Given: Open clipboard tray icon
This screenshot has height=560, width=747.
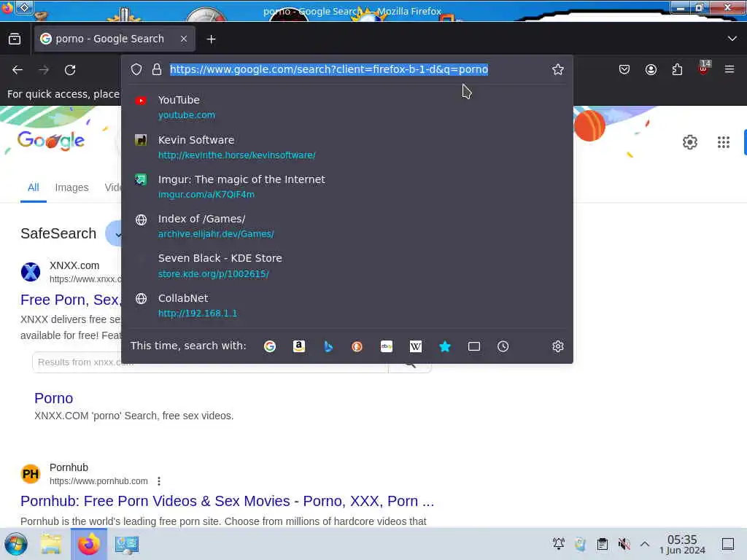Looking at the screenshot, I should [x=602, y=544].
